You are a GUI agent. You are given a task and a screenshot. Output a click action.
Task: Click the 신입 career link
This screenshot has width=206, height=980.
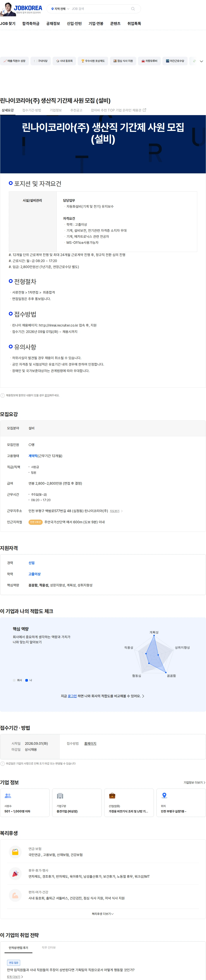point(32,563)
